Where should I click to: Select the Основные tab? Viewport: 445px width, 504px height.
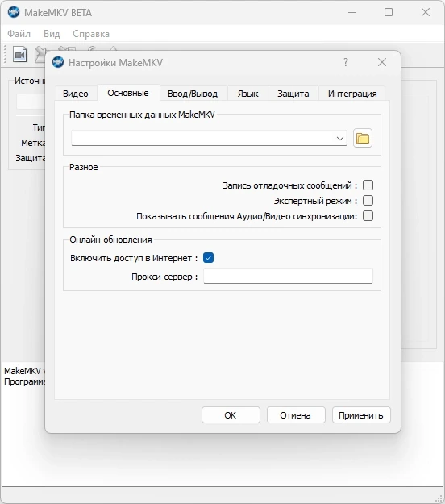pos(128,93)
